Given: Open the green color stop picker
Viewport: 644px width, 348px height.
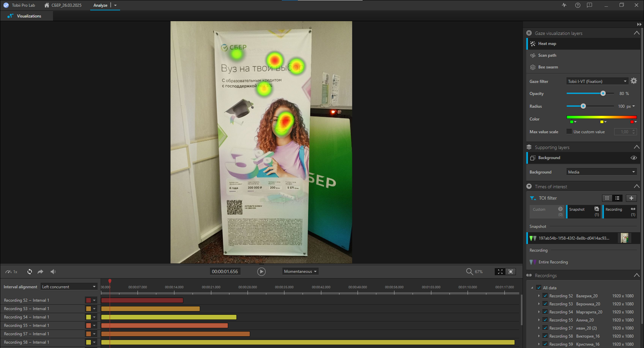Looking at the screenshot, I should coord(573,122).
